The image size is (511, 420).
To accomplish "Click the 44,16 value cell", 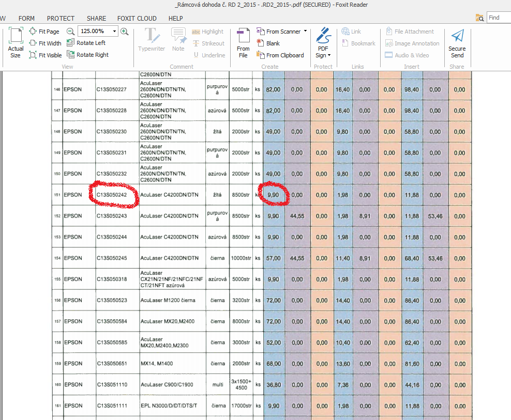I will click(412, 385).
